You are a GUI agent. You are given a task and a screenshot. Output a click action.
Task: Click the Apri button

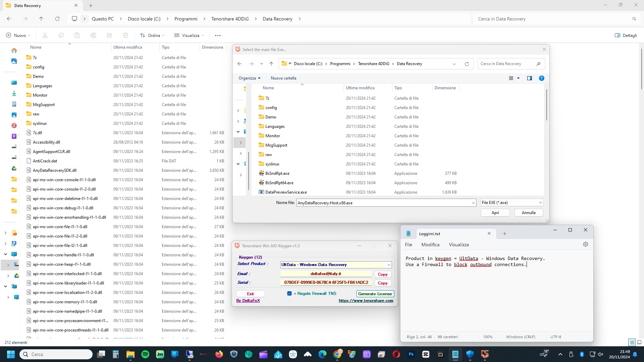[x=495, y=213]
